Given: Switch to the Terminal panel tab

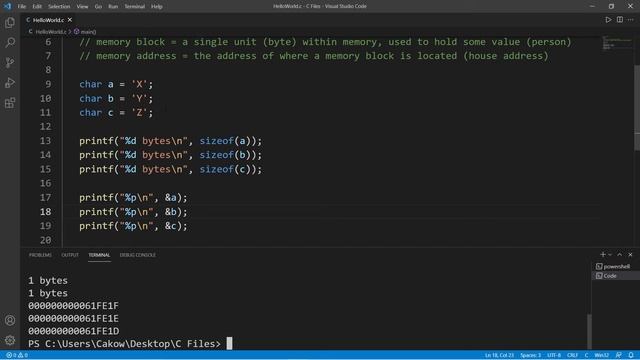Looking at the screenshot, I should tap(99, 255).
